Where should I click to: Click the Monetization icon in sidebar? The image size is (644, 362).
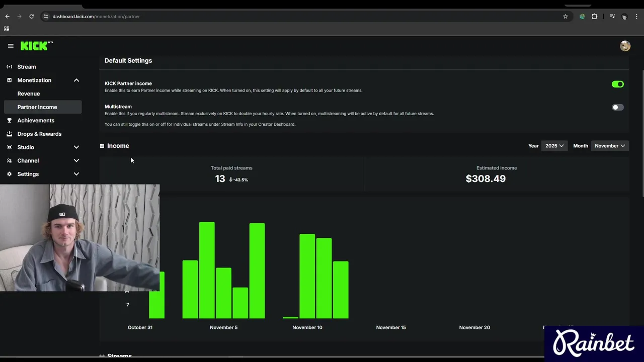click(9, 80)
